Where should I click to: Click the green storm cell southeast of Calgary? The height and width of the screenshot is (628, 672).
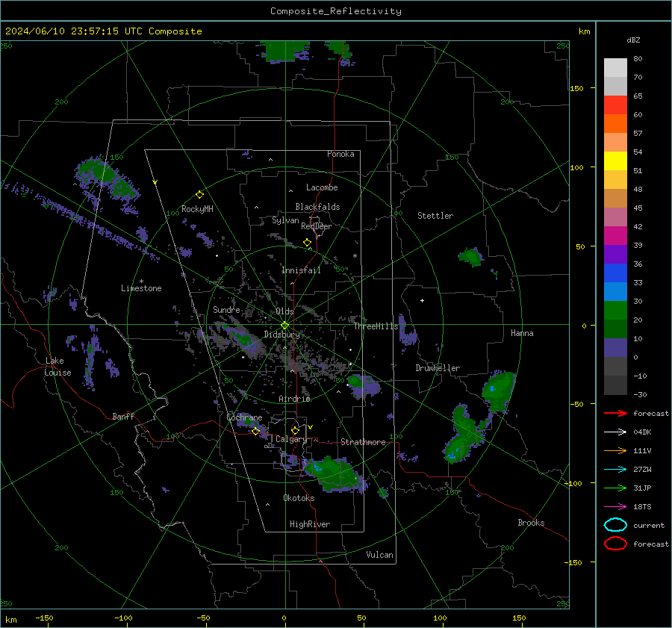[335, 473]
